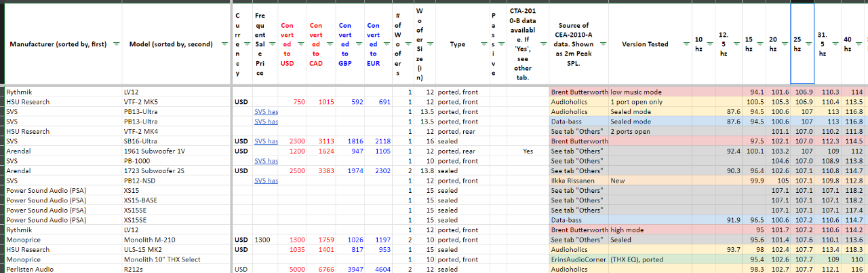
Task: Select the 'VTF-2 MK5' model cell
Action: pyautogui.click(x=178, y=102)
